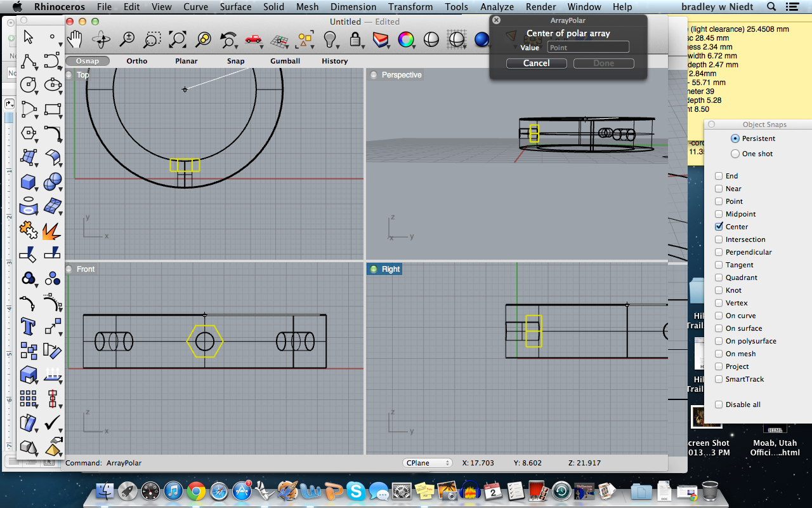Screen dimensions: 812x508
Task: Open the Dimension menu
Action: [353, 7]
